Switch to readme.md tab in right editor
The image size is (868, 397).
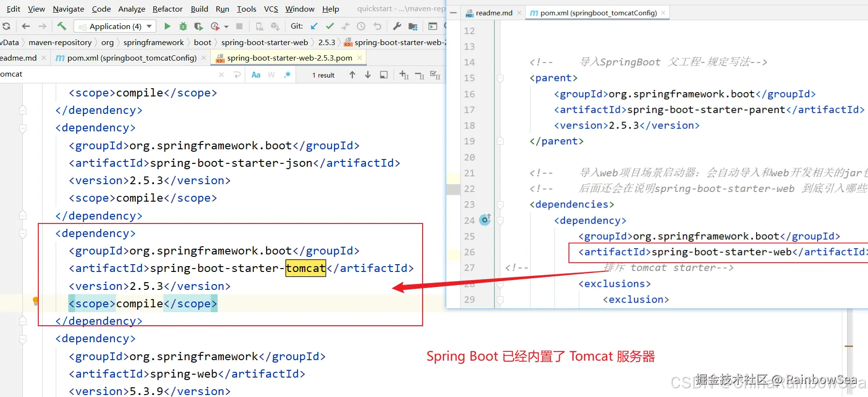[x=494, y=13]
